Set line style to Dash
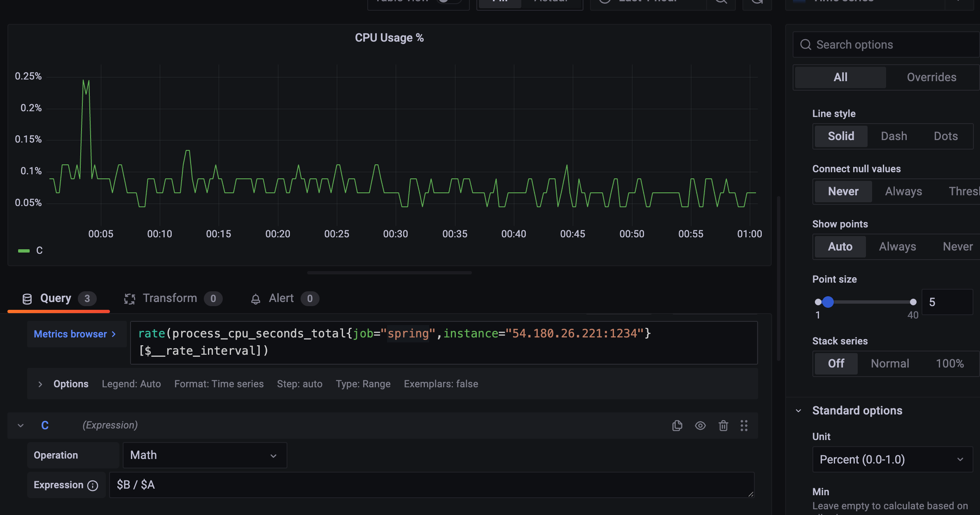Viewport: 980px width, 515px height. (894, 136)
